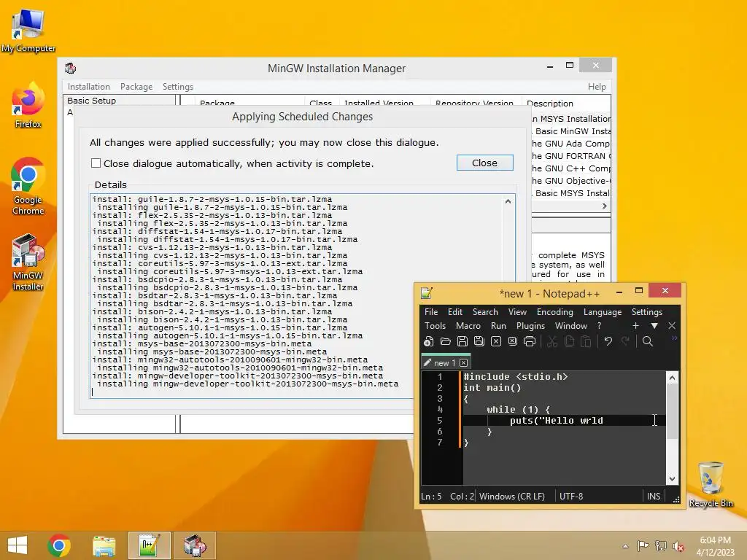Open MinGW Help menu
The height and width of the screenshot is (560, 747).
[x=597, y=87]
